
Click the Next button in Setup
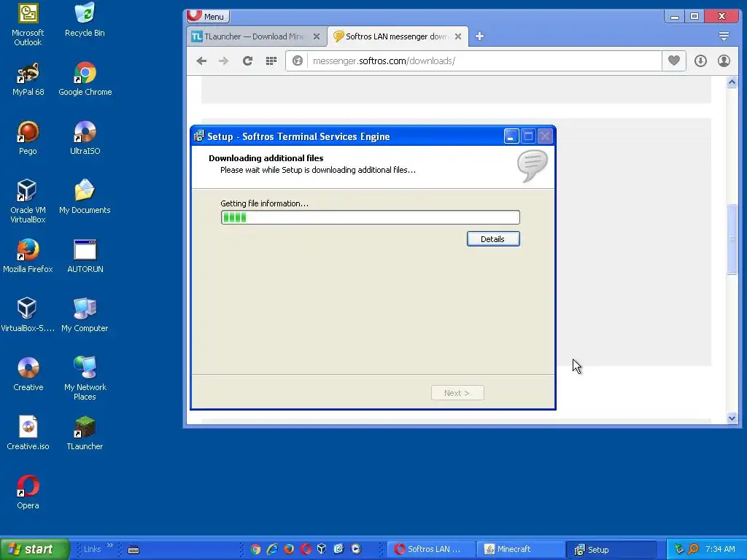[x=457, y=393]
